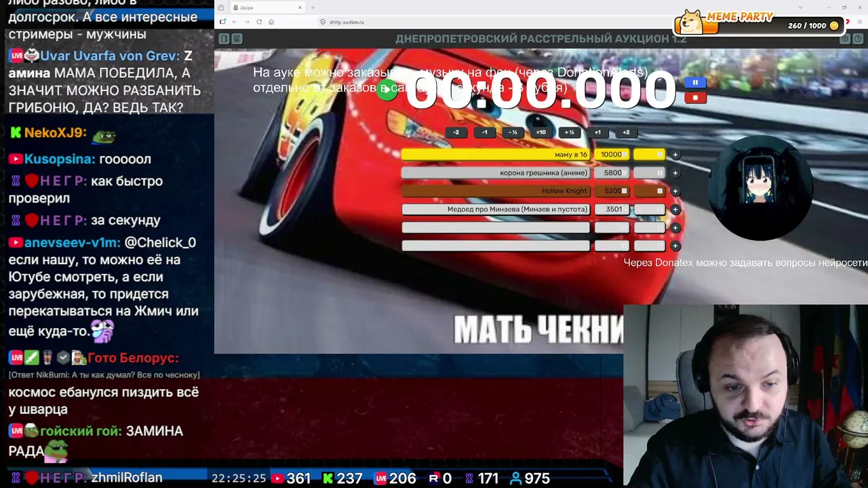Click chat username 'гойский гой'
This screenshot has width=868, height=488.
click(x=81, y=431)
